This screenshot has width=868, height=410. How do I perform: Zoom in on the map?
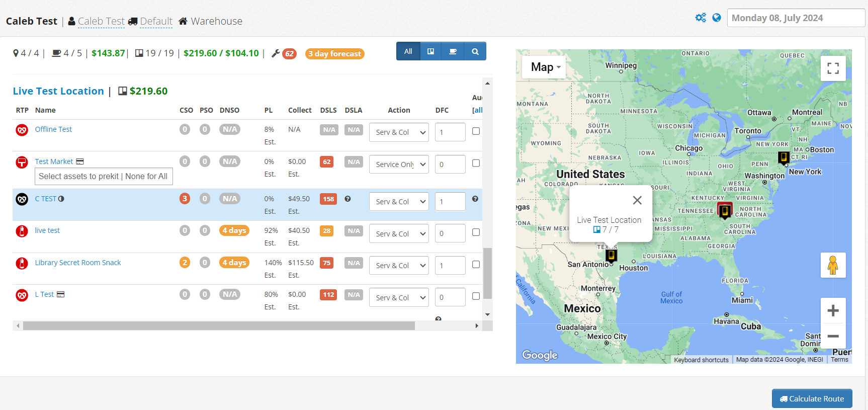(833, 310)
